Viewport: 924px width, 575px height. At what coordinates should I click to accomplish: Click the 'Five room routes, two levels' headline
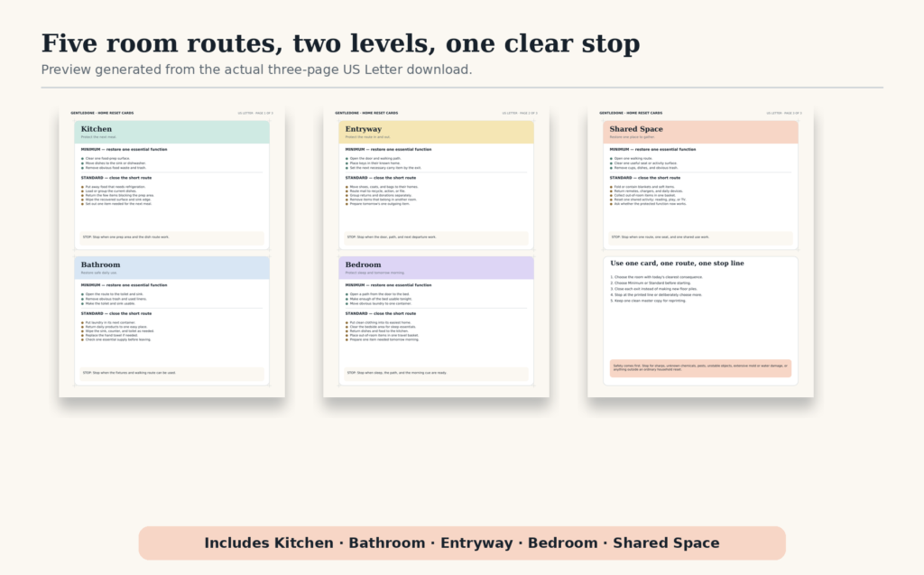pos(340,43)
